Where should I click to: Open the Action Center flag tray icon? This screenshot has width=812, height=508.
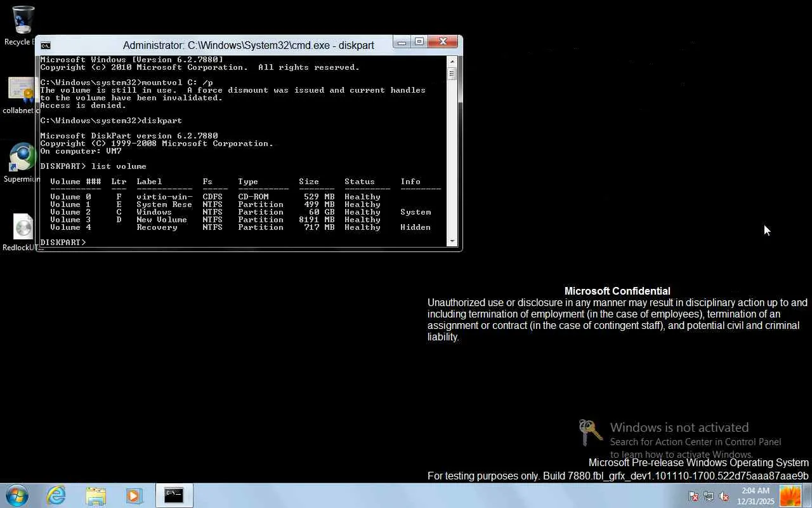(693, 497)
